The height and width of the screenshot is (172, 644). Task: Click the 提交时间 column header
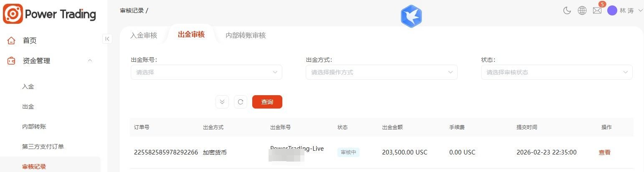click(x=527, y=127)
